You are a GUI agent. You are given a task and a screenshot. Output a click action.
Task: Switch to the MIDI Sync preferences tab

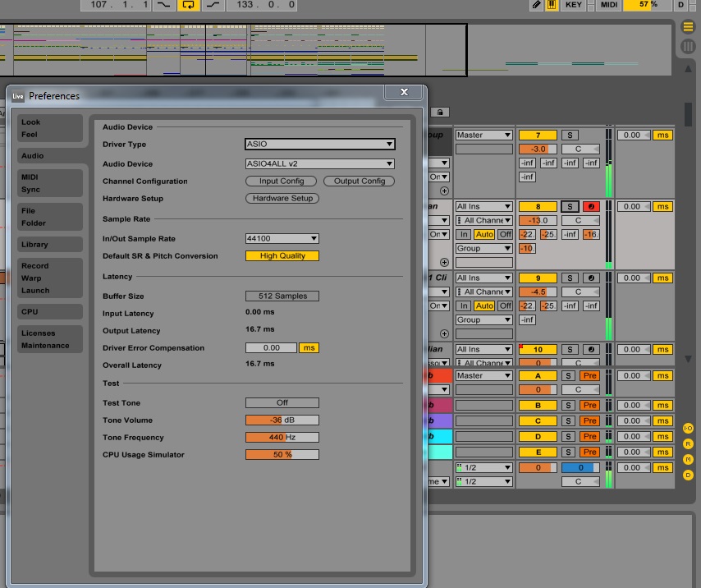pyautogui.click(x=50, y=183)
